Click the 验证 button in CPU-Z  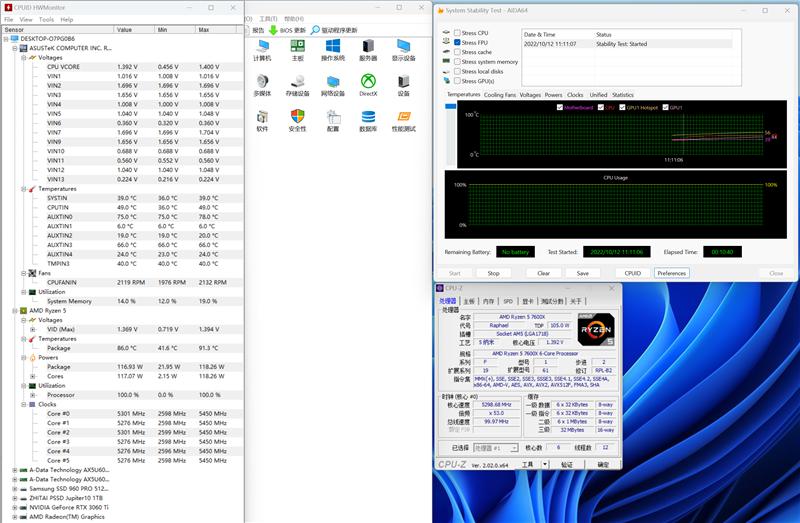(567, 464)
